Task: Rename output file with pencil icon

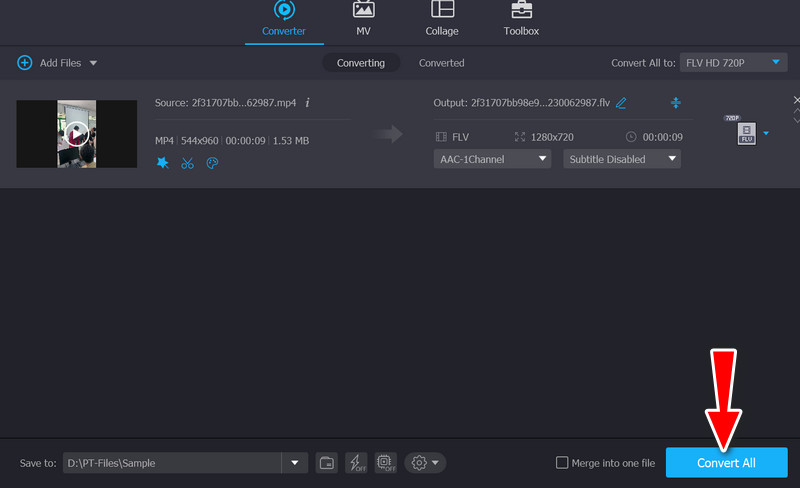Action: [621, 103]
